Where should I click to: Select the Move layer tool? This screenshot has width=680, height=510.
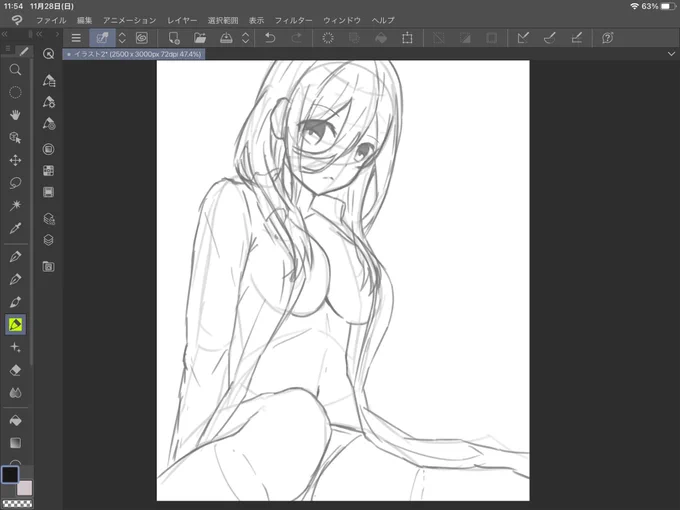(x=15, y=160)
